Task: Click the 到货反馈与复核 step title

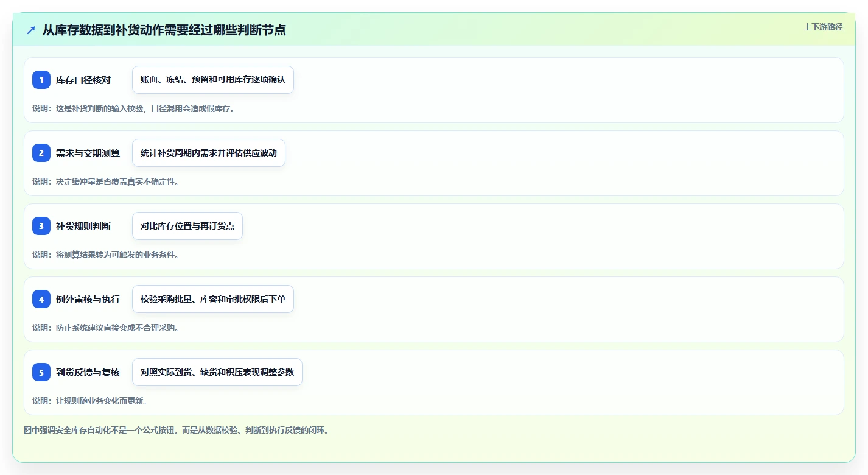Action: coord(88,372)
